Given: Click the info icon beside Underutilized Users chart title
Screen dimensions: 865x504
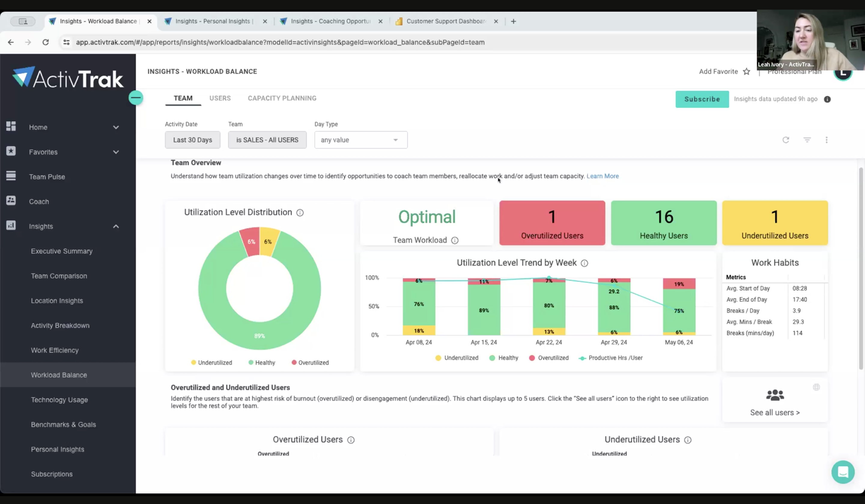Looking at the screenshot, I should 688,440.
